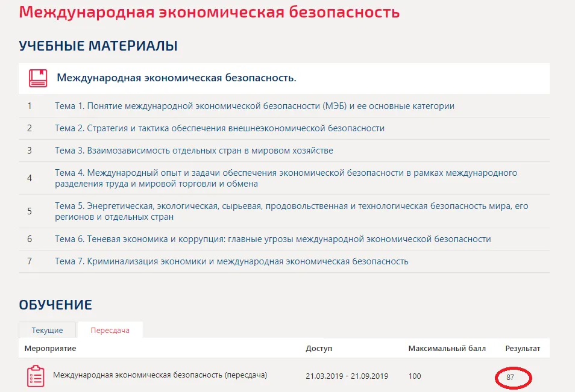This screenshot has height=392, width=575.
Task: Select the Пересдача tab
Action: (110, 330)
